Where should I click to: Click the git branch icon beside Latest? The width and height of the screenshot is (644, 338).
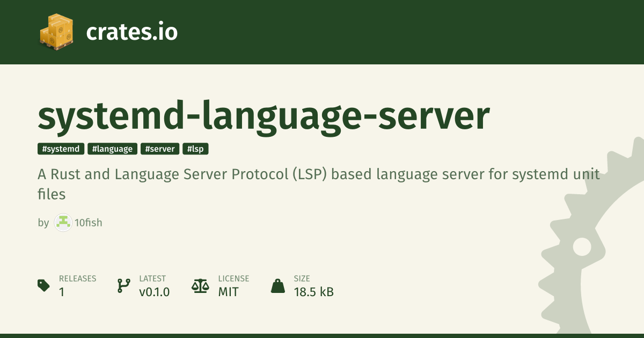point(124,285)
